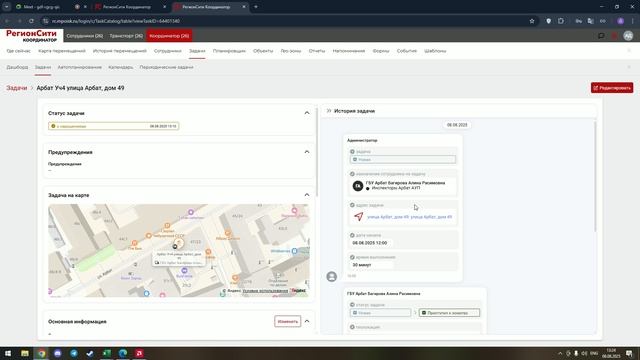Viewport: 640px width, 360px height.
Task: Click the Изменить button in Основная информация
Action: pyautogui.click(x=287, y=321)
